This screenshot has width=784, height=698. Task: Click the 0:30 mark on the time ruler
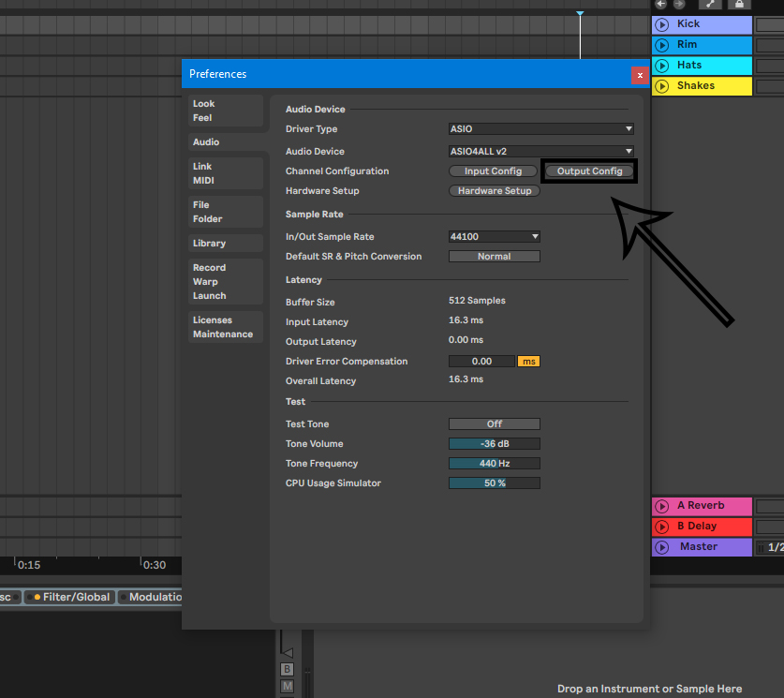tap(155, 565)
